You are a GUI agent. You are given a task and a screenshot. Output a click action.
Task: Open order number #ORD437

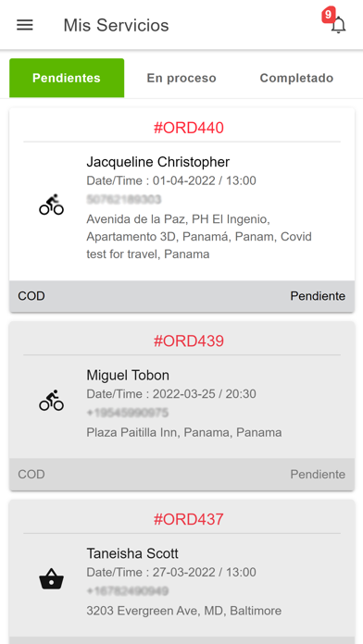pyautogui.click(x=189, y=519)
